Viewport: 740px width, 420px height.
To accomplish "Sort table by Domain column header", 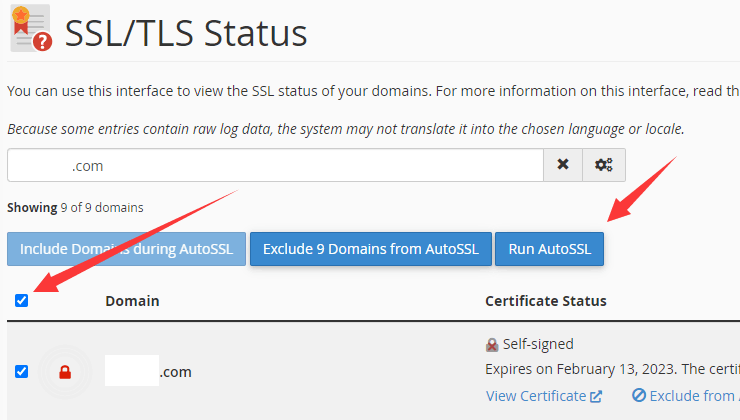I will click(x=132, y=301).
